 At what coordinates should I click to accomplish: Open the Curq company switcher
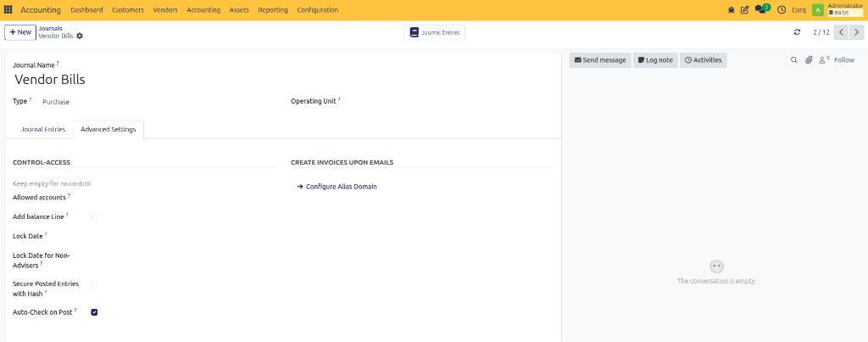click(798, 10)
